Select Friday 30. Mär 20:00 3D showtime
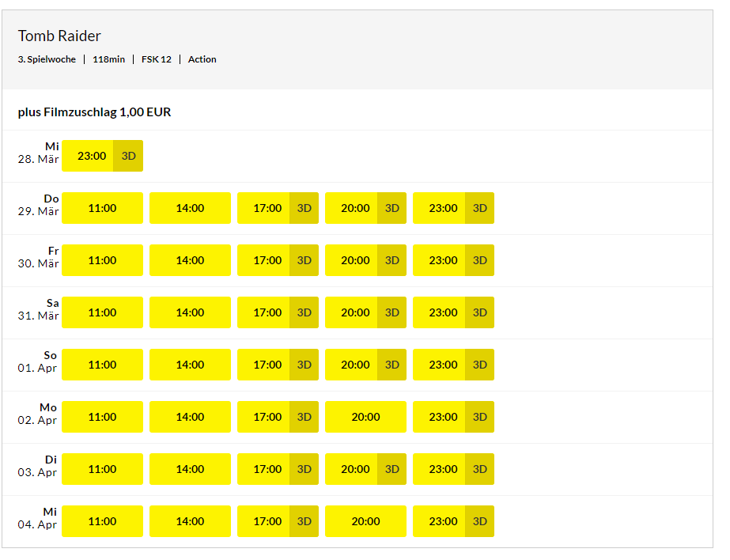The height and width of the screenshot is (560, 730). [x=365, y=260]
